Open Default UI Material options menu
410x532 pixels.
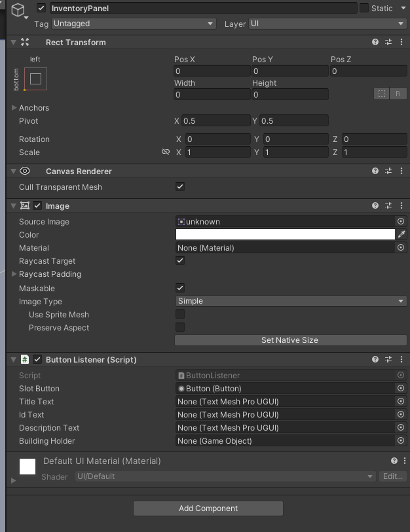pyautogui.click(x=405, y=461)
